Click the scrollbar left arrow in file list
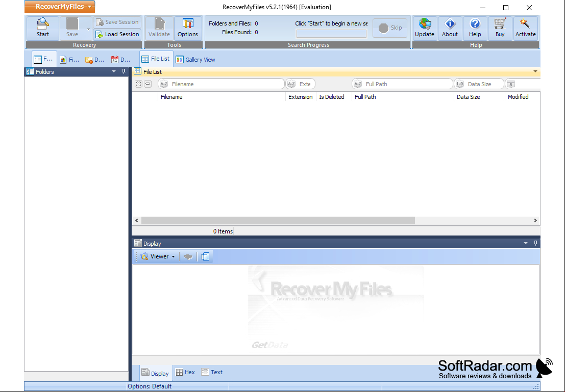Screen dimensions: 565x392 tap(137, 220)
